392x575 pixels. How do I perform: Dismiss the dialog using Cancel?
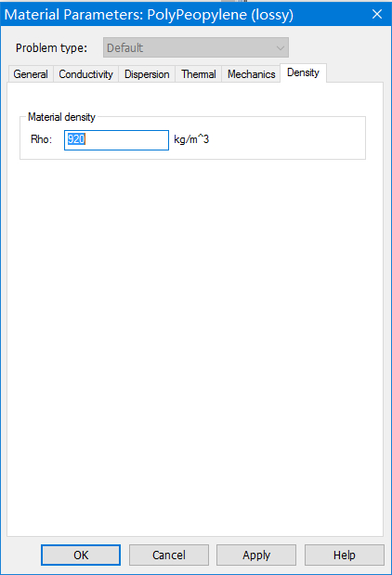point(169,555)
